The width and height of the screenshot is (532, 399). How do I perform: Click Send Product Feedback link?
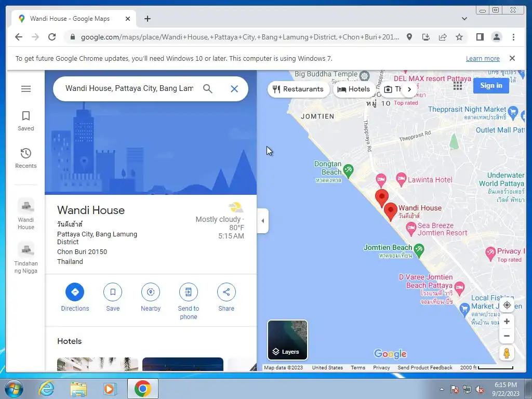tap(425, 367)
